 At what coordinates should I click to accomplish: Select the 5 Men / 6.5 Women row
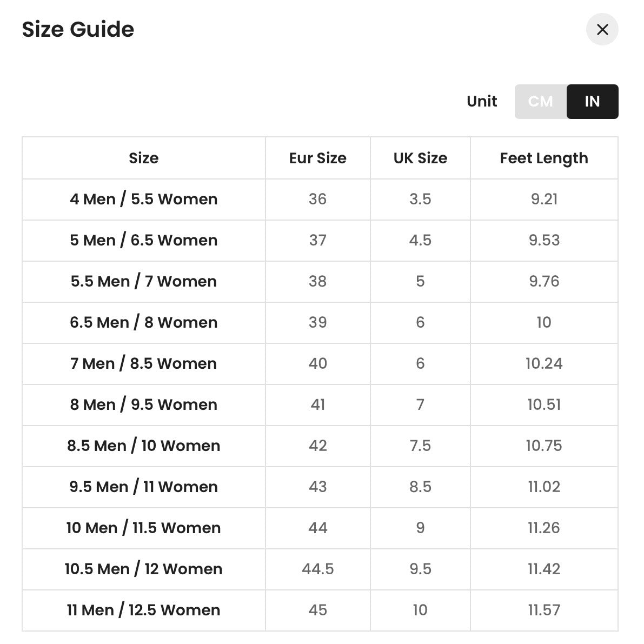click(320, 240)
